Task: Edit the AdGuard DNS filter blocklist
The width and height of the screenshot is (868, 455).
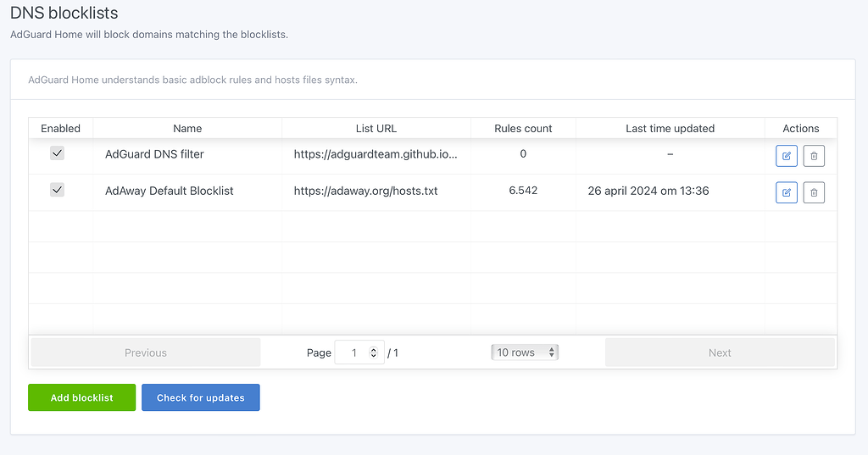Action: (x=786, y=156)
